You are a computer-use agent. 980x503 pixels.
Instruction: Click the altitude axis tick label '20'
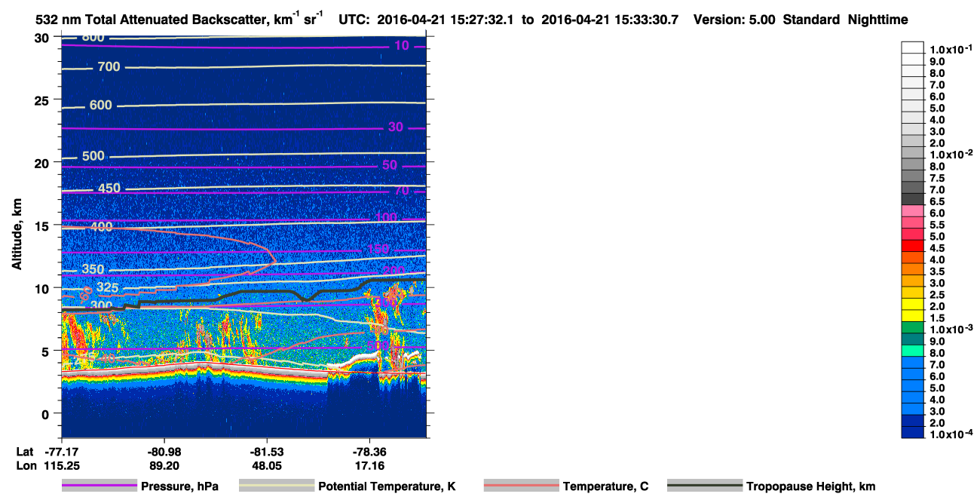click(x=42, y=163)
